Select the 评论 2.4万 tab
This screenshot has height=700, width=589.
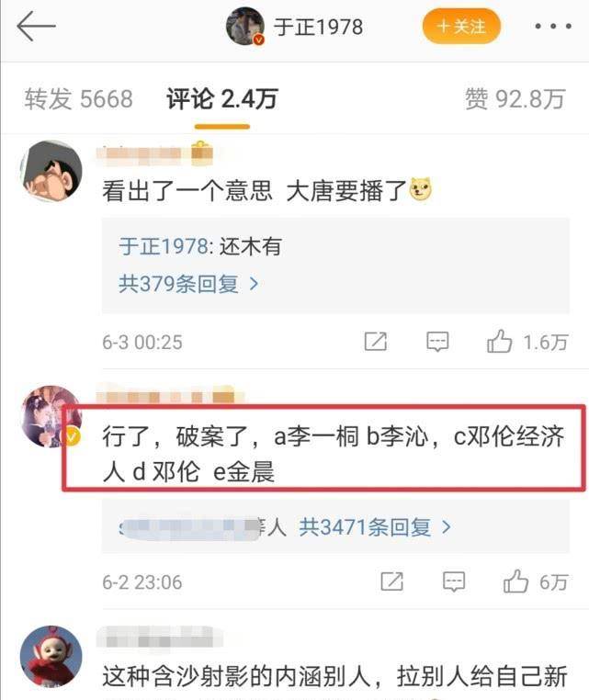pos(222,98)
